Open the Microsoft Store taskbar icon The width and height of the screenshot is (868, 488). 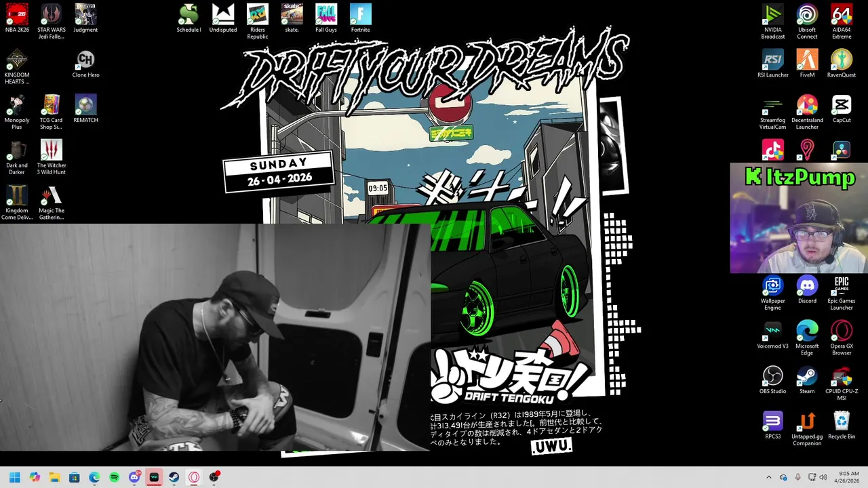[75, 477]
